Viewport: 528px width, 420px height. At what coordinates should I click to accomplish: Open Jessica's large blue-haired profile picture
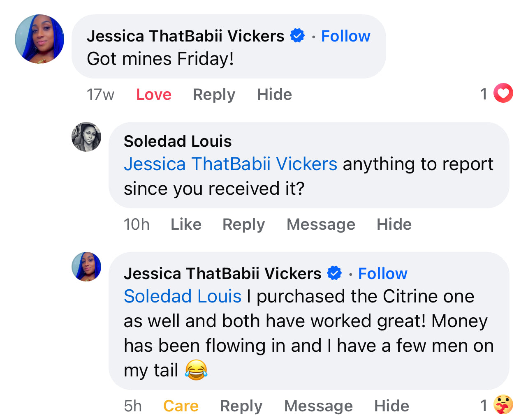[39, 39]
